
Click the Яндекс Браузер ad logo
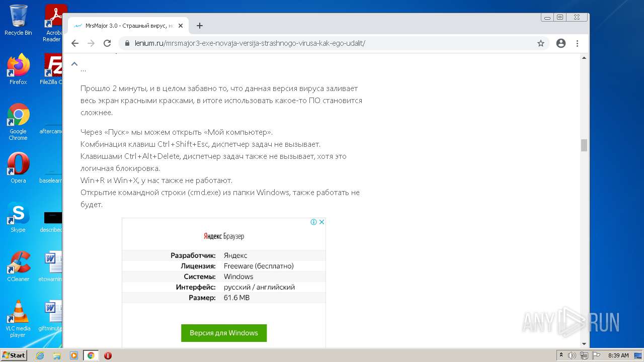[x=224, y=236]
